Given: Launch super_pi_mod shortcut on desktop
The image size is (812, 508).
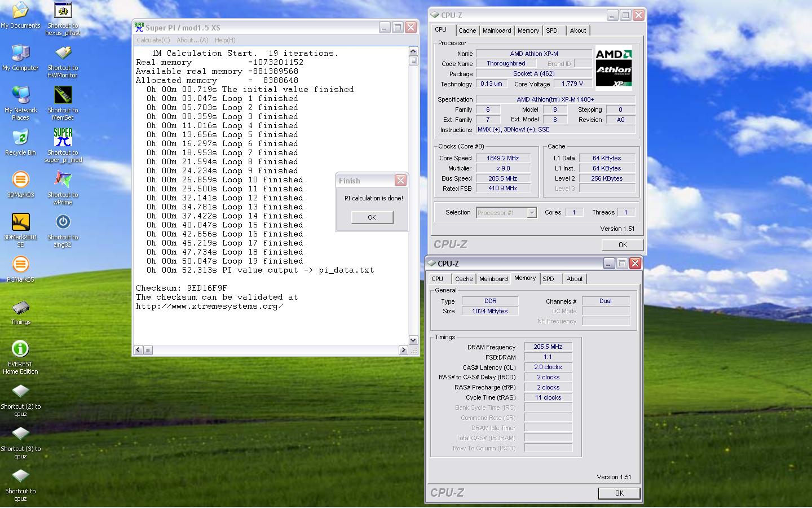Looking at the screenshot, I should [x=63, y=138].
